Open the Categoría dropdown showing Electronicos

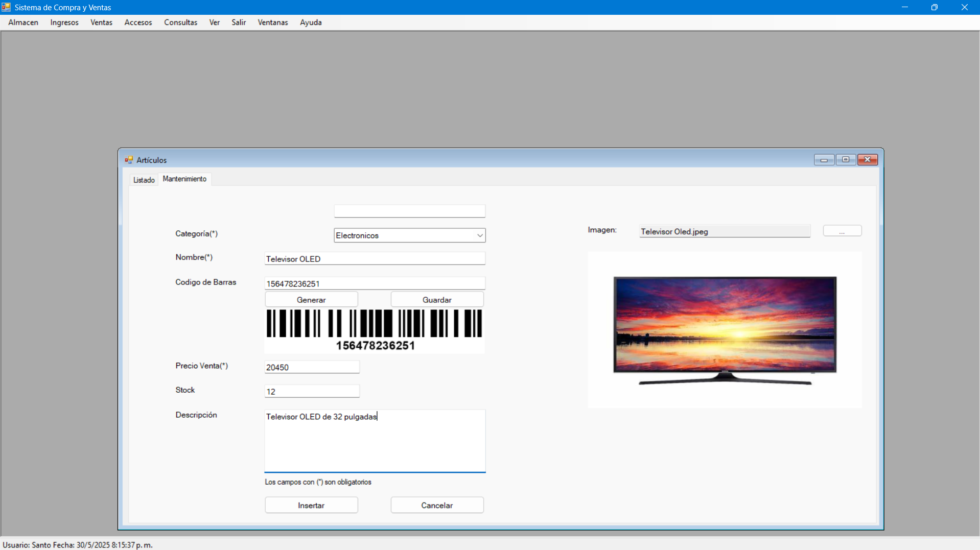479,235
